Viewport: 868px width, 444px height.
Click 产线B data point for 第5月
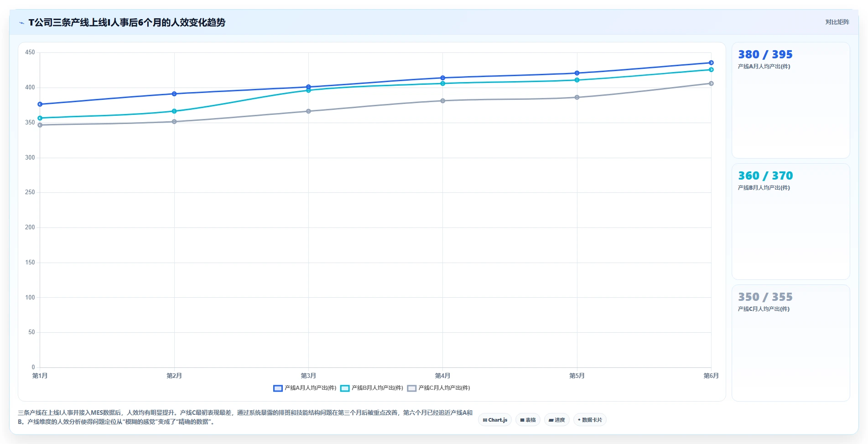tap(577, 80)
